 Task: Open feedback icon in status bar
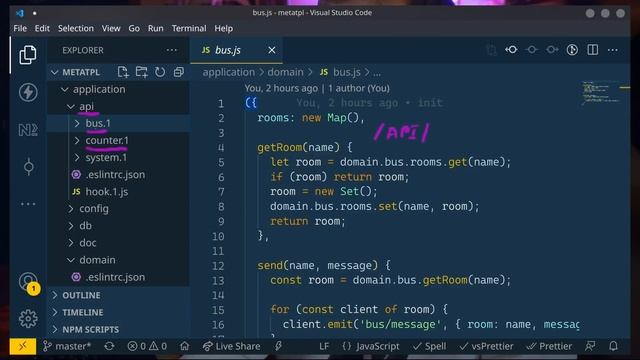(590, 346)
